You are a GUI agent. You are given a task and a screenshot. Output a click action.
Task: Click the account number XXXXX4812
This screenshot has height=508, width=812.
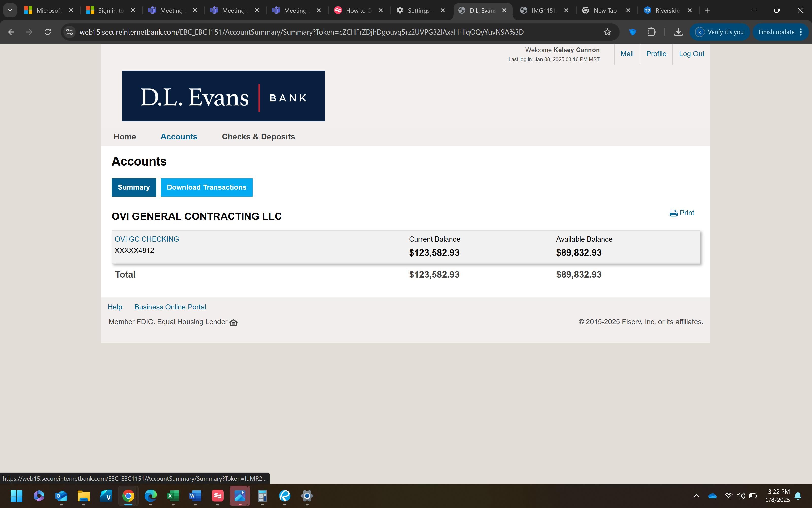click(x=134, y=251)
